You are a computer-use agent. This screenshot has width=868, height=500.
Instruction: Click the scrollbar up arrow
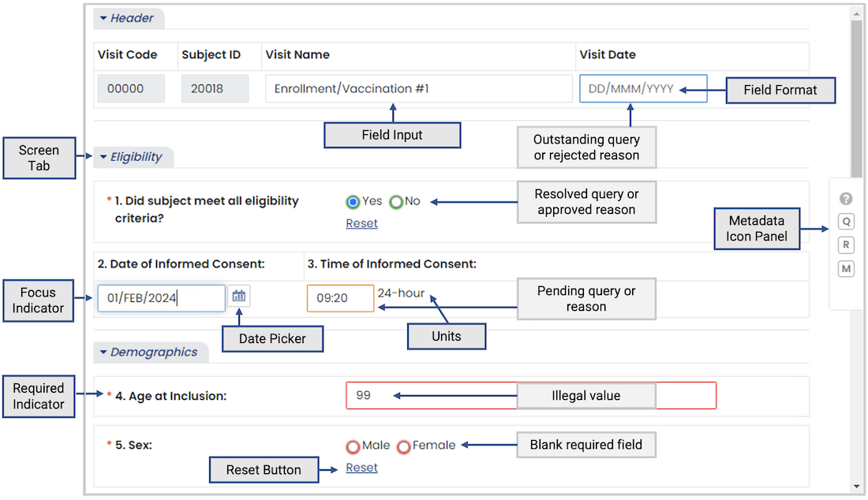[x=856, y=14]
